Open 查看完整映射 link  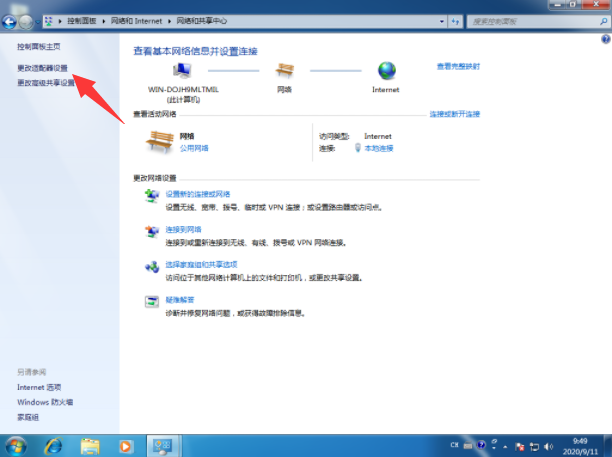[x=458, y=66]
